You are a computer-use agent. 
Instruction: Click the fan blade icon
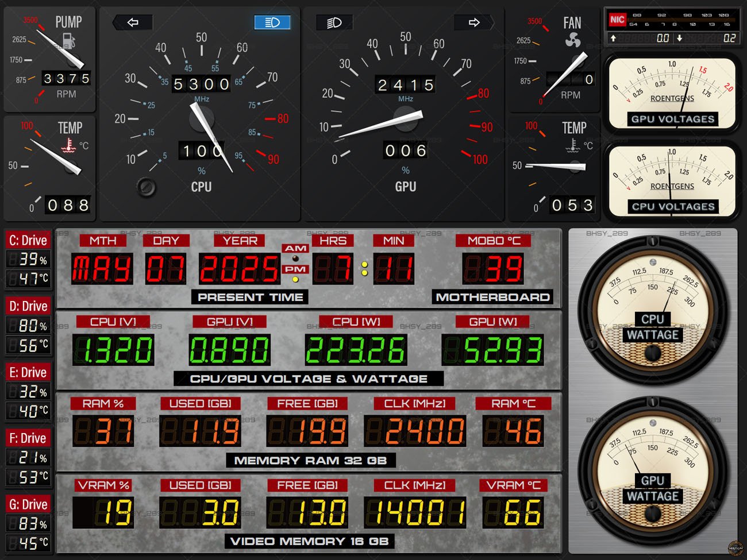pyautogui.click(x=572, y=40)
